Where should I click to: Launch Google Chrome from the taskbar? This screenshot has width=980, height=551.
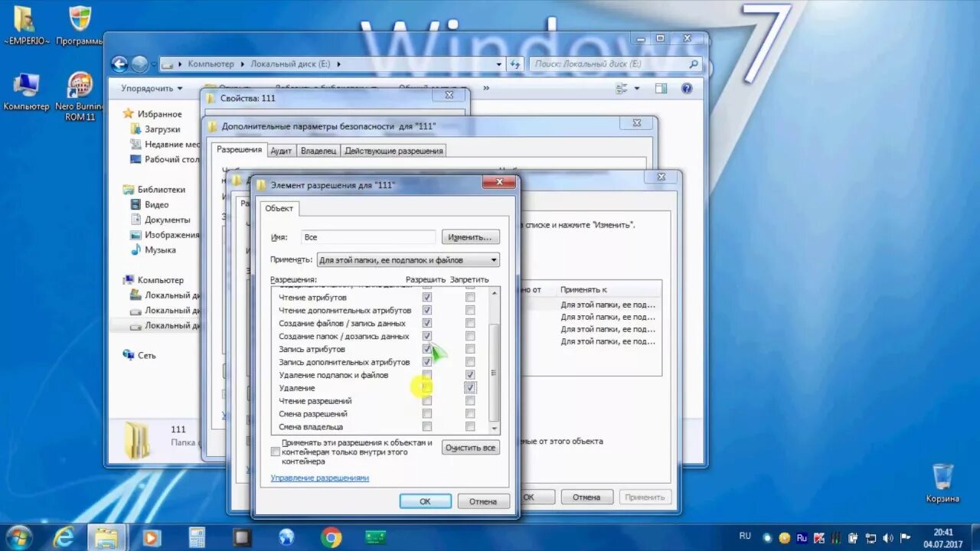click(x=332, y=538)
